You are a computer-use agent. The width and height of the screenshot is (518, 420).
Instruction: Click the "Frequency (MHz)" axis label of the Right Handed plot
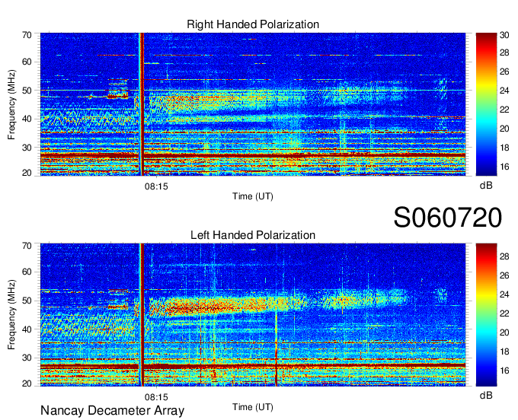pyautogui.click(x=11, y=104)
